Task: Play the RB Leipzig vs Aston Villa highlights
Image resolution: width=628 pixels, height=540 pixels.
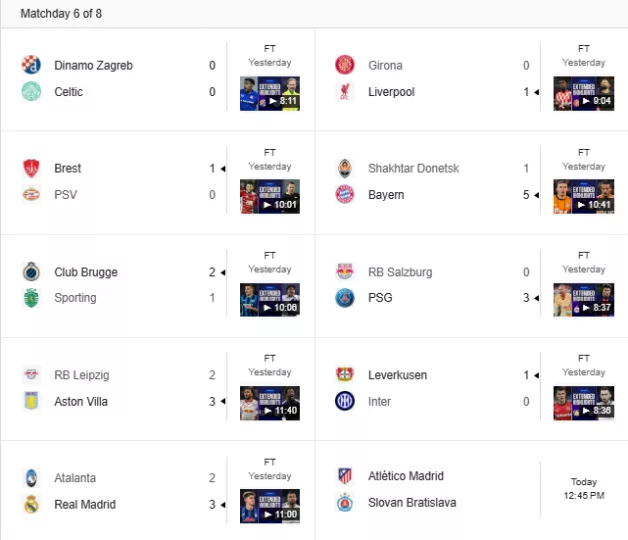Action: click(x=270, y=403)
